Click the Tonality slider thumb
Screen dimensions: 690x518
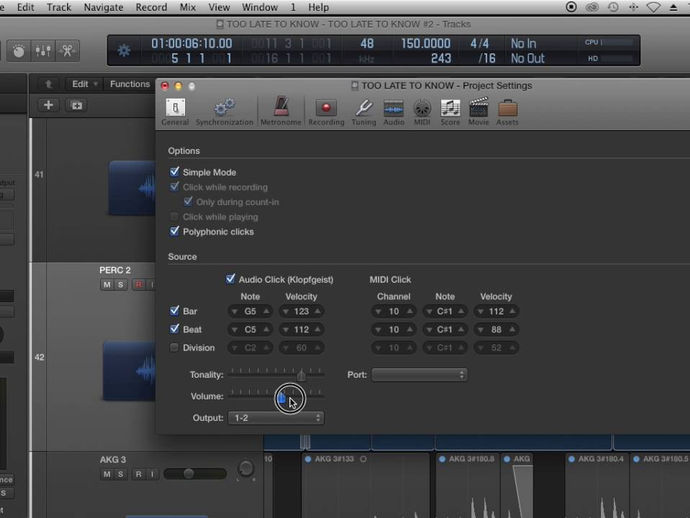(301, 375)
